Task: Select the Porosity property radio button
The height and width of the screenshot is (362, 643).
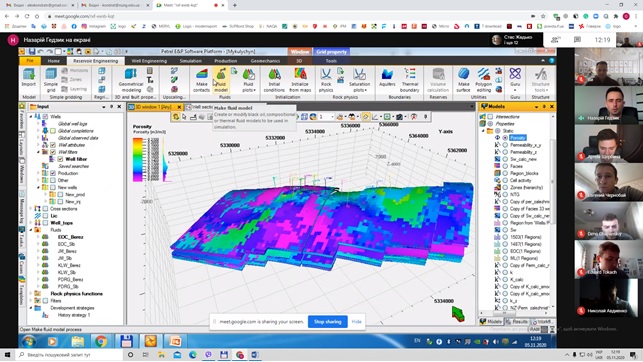Action: (505, 138)
